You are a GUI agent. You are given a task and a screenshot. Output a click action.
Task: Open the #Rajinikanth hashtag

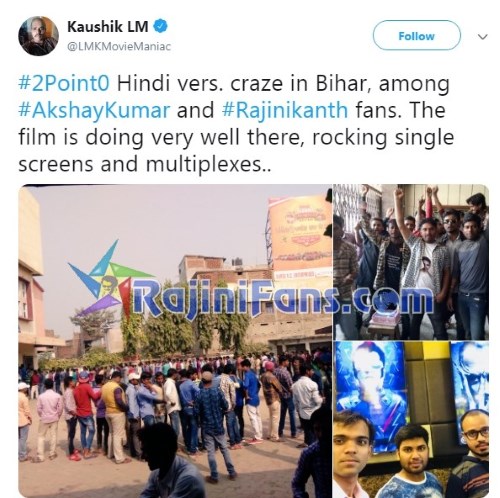point(285,110)
